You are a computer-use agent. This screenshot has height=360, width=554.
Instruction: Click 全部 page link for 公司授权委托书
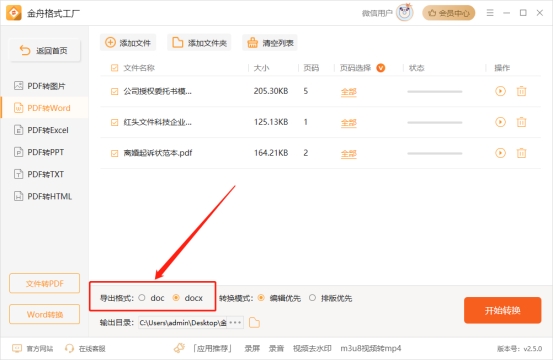click(x=349, y=92)
